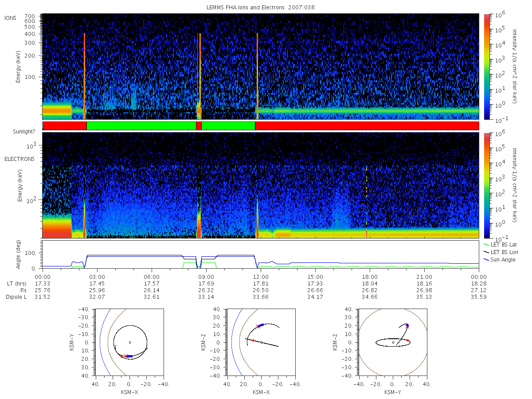Click the KSM-X versus KSM-Y orbit plot
Viewport: 532px width, 399px height.
129,342
